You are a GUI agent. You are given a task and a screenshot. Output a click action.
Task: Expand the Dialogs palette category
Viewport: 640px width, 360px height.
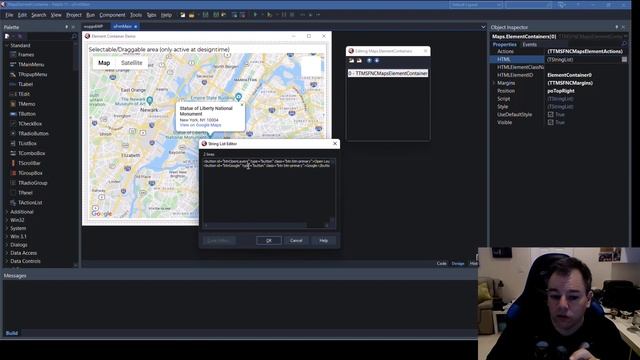[7, 244]
